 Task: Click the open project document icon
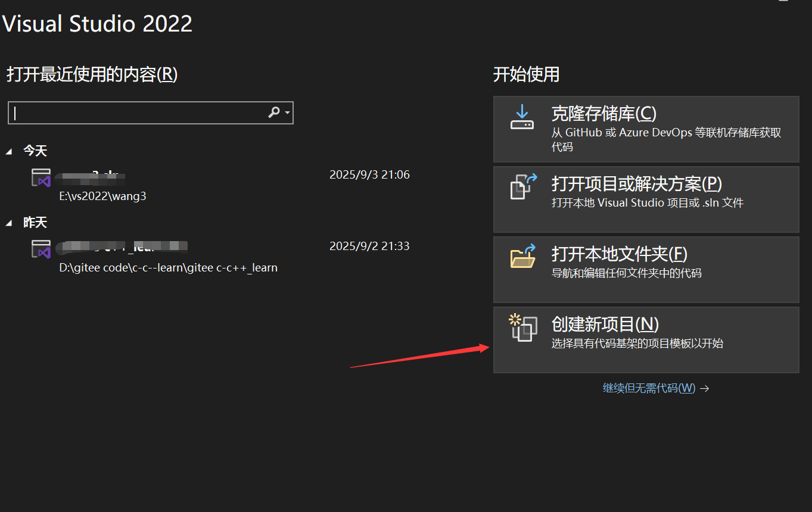[522, 186]
